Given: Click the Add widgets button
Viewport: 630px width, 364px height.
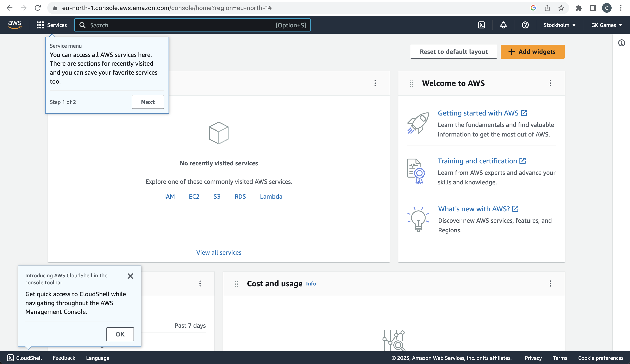Looking at the screenshot, I should [x=532, y=52].
